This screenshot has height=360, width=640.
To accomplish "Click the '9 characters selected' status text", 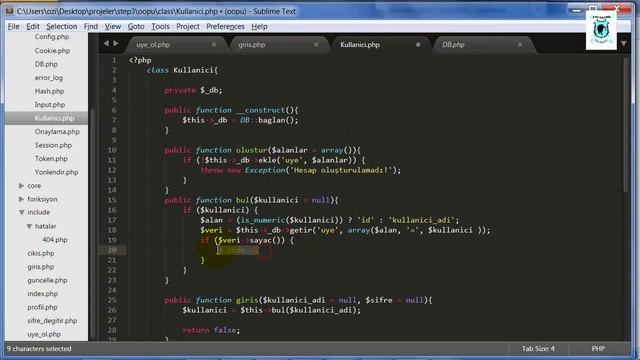I will point(39,349).
